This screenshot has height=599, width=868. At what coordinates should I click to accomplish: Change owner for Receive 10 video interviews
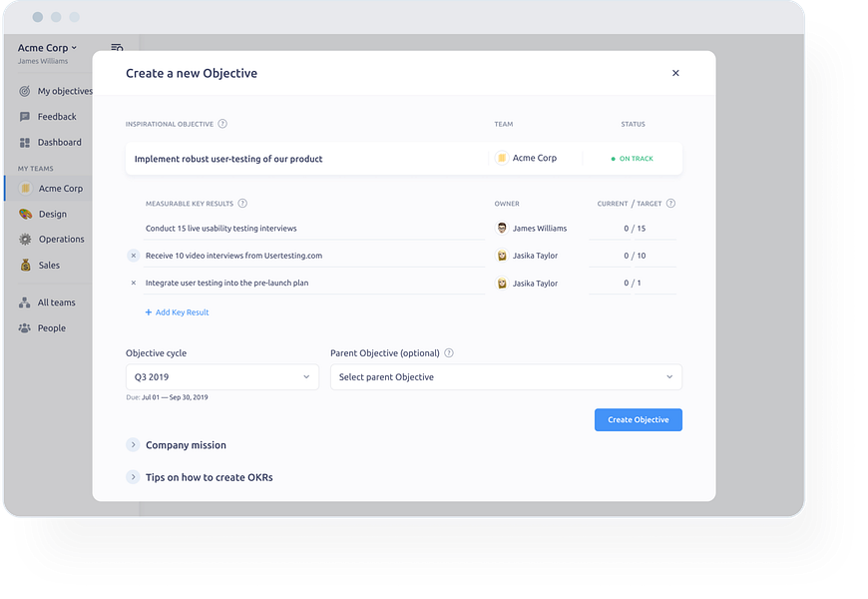click(527, 256)
